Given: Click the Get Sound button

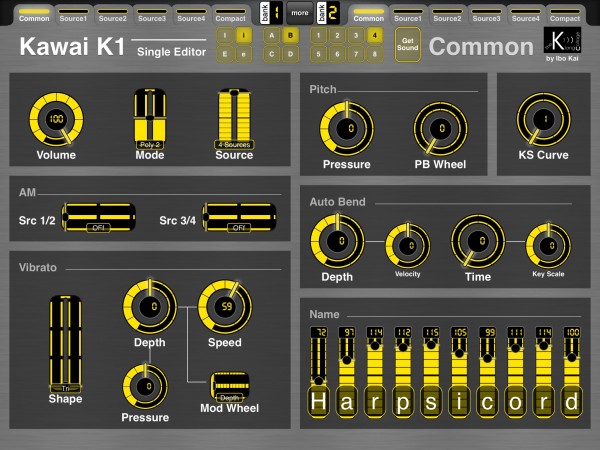Looking at the screenshot, I should click(408, 44).
